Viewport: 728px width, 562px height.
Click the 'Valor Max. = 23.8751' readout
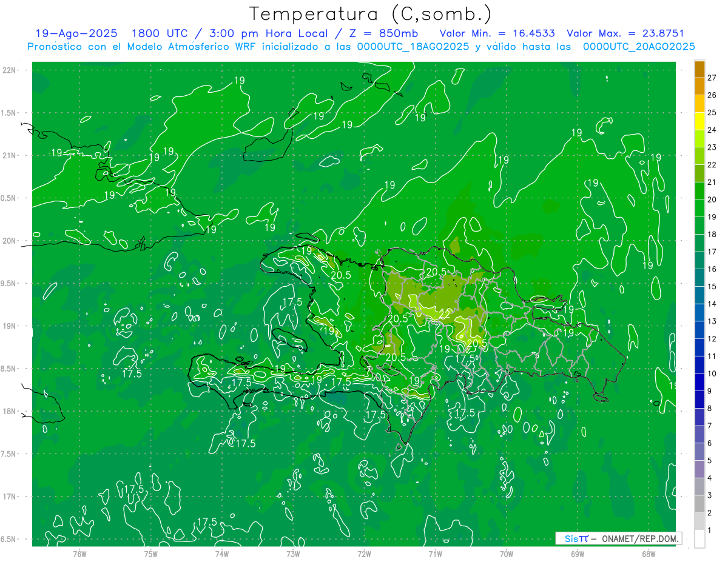pyautogui.click(x=625, y=33)
